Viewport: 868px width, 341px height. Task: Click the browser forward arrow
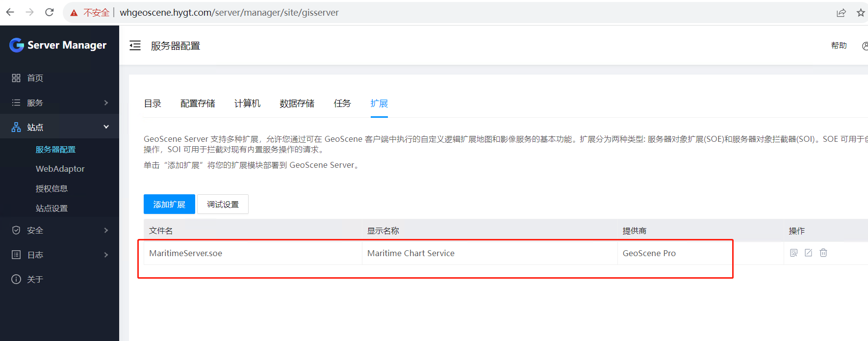coord(29,12)
